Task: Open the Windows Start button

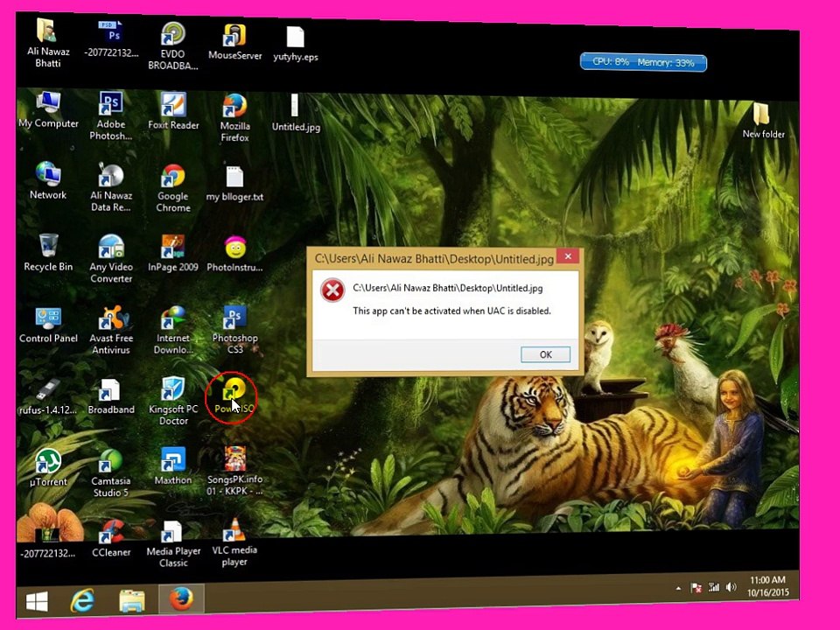Action: point(37,601)
